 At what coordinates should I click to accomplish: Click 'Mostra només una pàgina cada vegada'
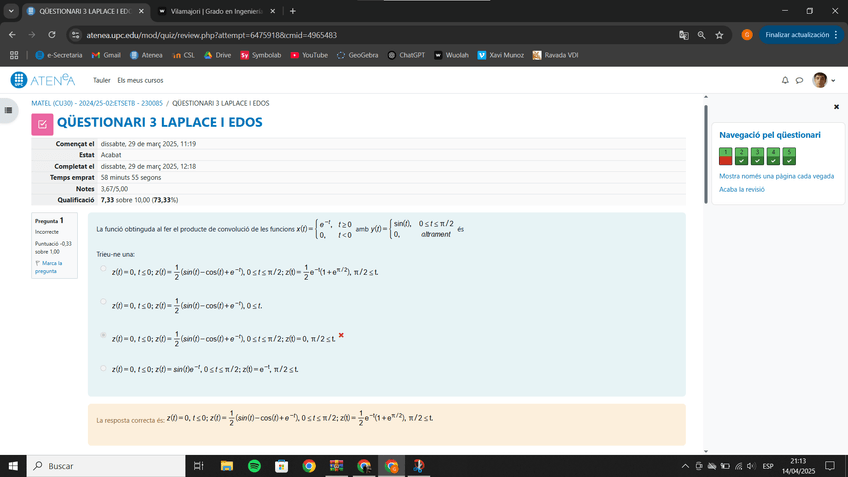click(776, 176)
